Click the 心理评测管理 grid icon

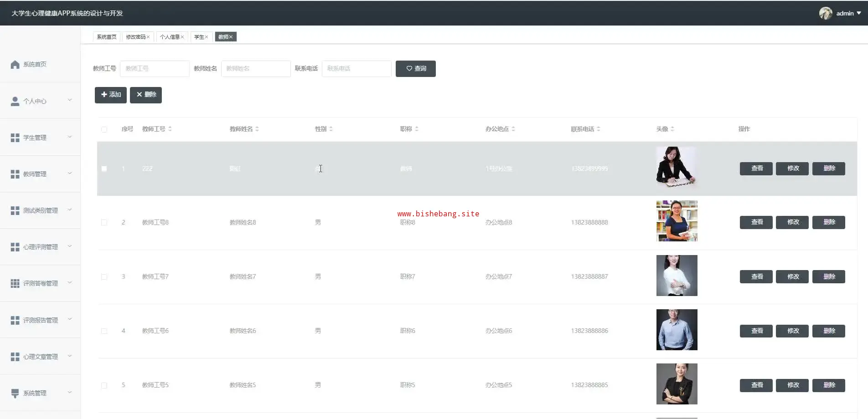click(15, 247)
